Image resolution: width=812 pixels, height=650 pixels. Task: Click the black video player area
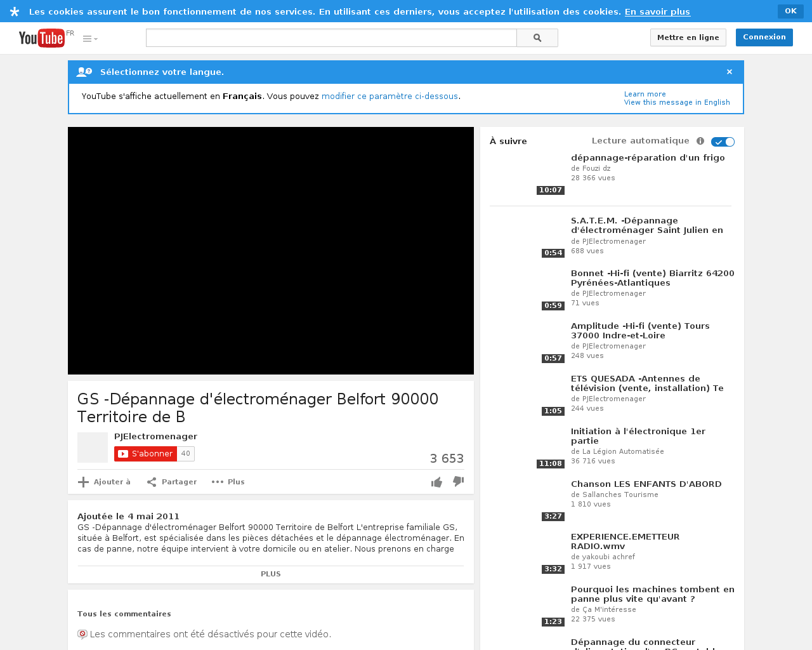[x=271, y=251]
